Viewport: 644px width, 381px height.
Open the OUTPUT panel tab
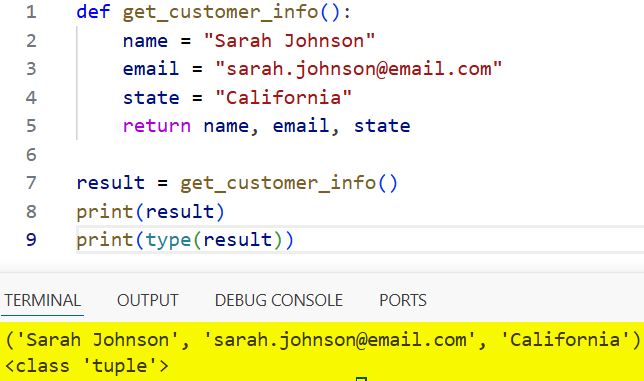click(x=148, y=300)
